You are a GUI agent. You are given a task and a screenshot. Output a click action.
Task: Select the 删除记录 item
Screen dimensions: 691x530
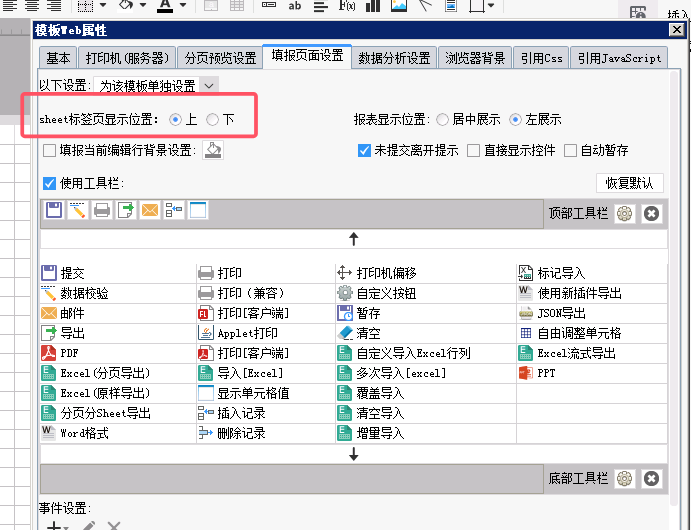click(266, 433)
